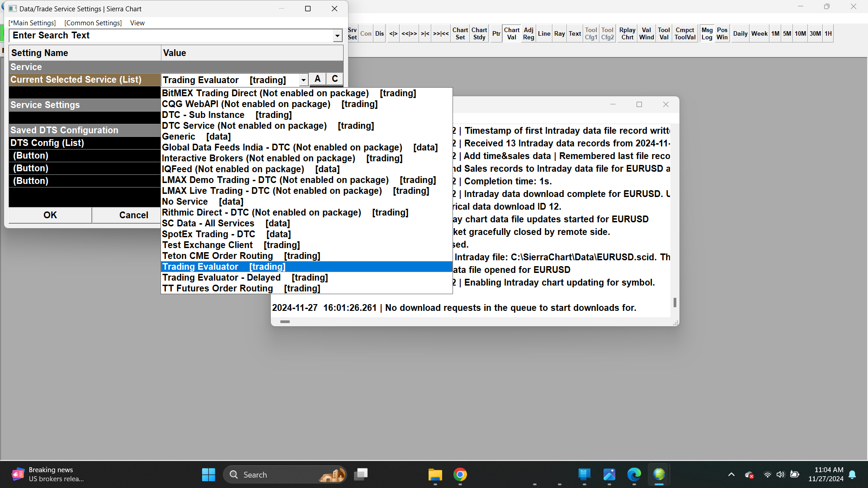Select the Ray drawing tool
Image resolution: width=868 pixels, height=488 pixels.
559,33
